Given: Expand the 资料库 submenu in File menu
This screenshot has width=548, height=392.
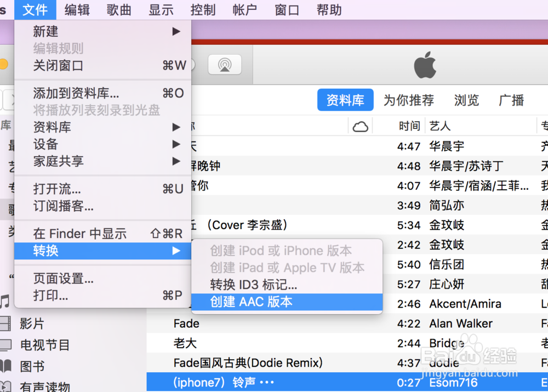Looking at the screenshot, I should (103, 127).
